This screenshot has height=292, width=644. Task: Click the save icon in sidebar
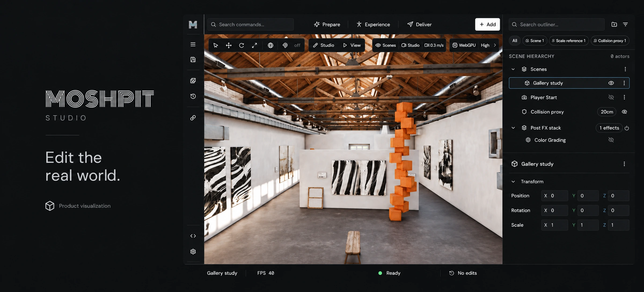click(193, 59)
